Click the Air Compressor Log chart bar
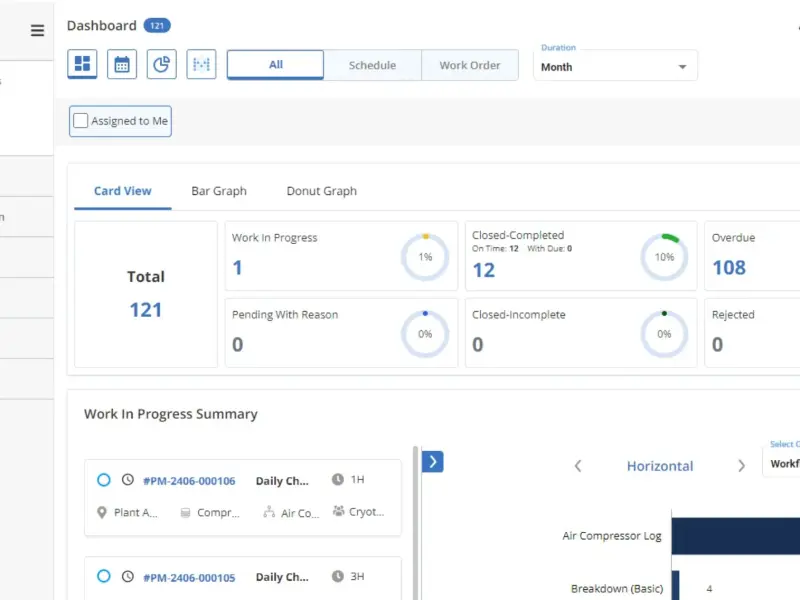Screen dimensions: 800x600 coord(736,536)
